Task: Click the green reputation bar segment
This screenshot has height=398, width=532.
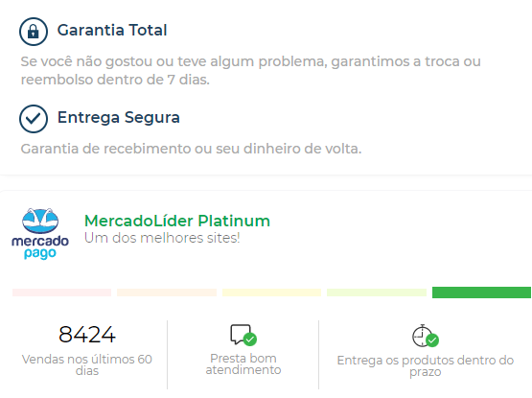Action: 481,293
